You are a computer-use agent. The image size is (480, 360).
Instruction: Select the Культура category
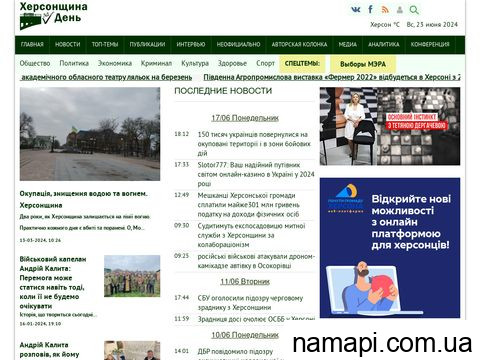195,63
